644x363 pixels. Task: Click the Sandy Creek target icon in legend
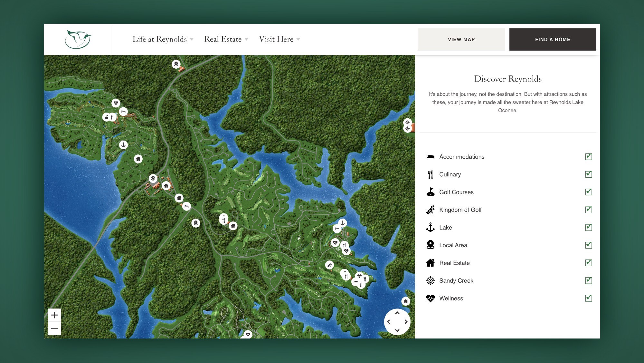tap(431, 281)
